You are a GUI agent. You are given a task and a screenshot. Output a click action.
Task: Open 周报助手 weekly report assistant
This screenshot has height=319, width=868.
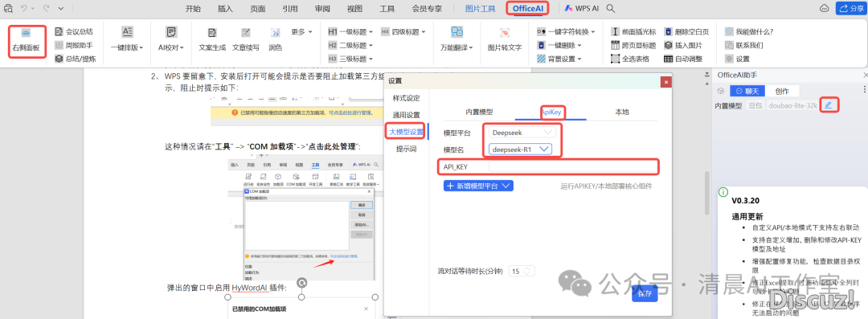click(74, 45)
